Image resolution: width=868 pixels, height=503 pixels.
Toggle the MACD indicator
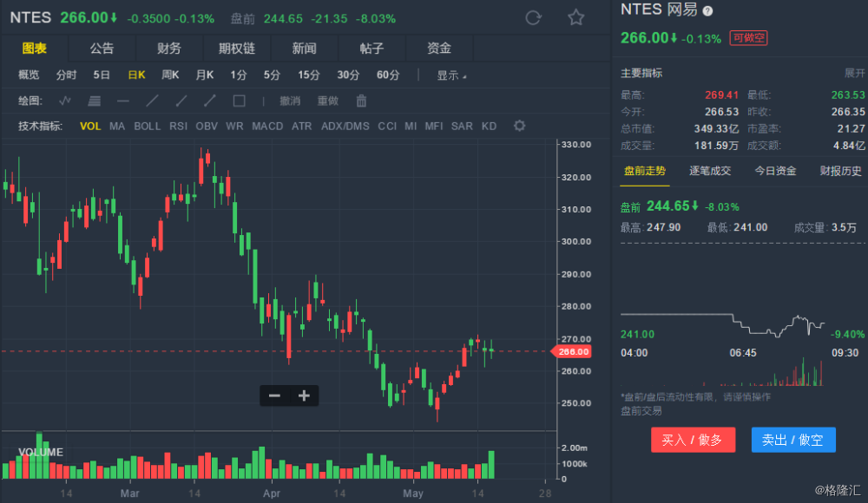pyautogui.click(x=267, y=126)
